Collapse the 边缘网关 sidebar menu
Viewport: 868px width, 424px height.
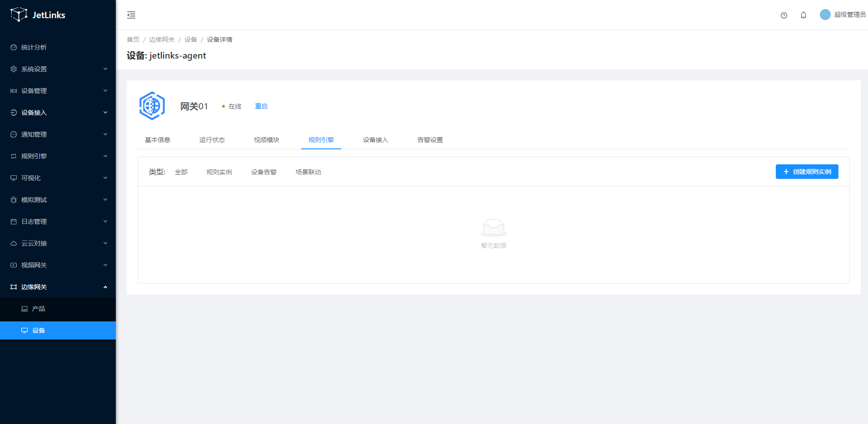point(58,287)
